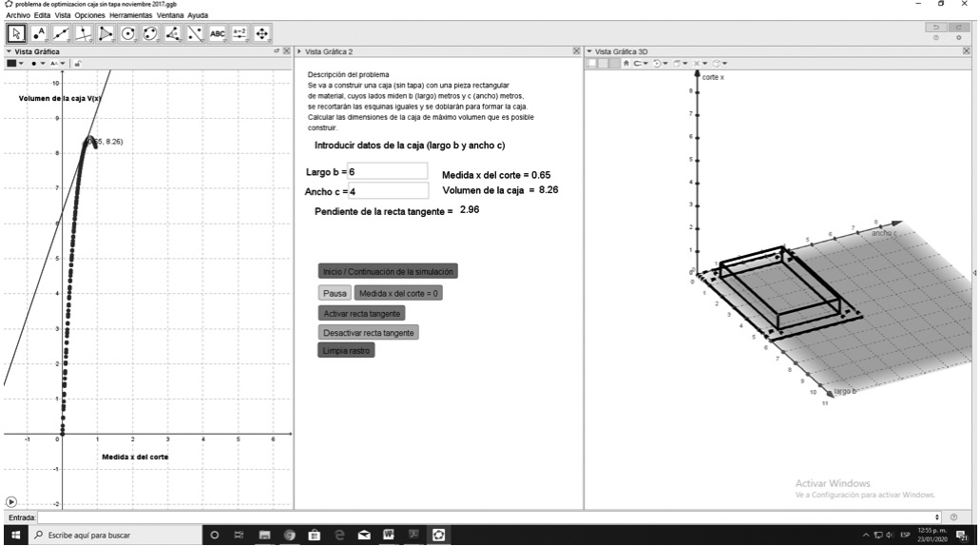
Task: Expand the Vista Gráfica 2 panel header
Action: (x=300, y=50)
